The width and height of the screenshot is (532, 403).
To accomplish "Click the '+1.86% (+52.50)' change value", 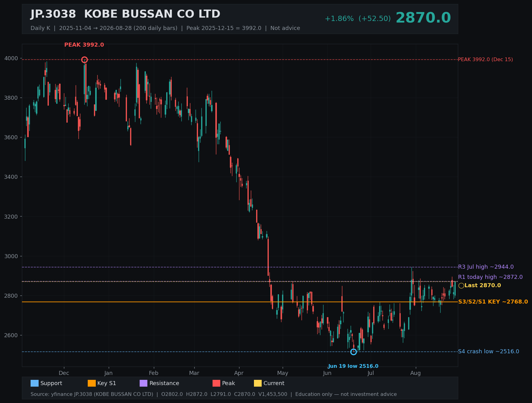I will click(x=358, y=19).
